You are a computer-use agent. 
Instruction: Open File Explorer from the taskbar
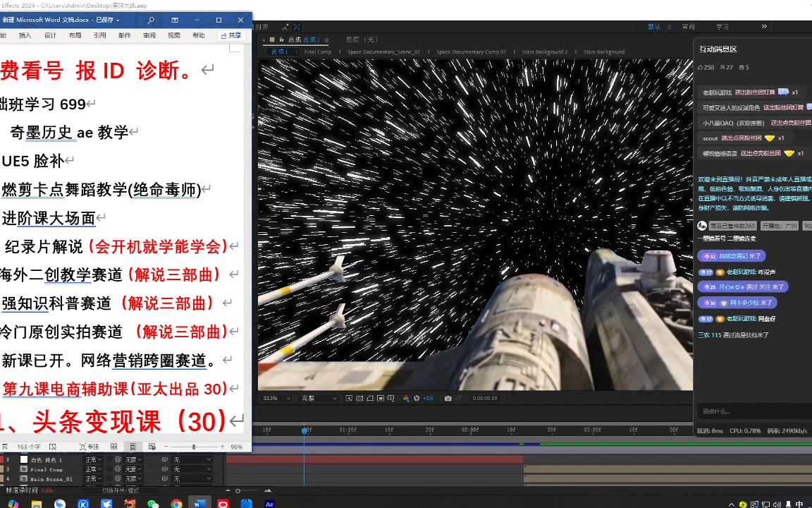click(x=36, y=503)
